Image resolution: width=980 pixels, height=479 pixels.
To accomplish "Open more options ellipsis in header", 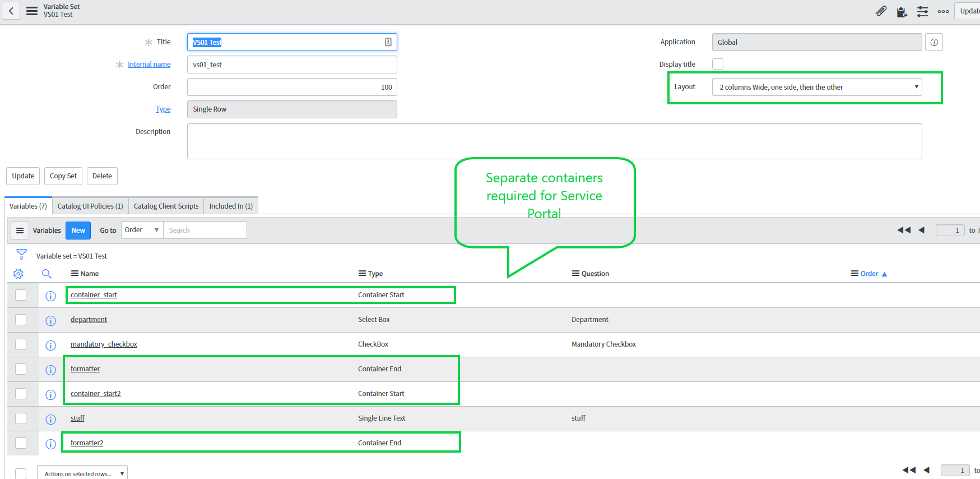I will 944,11.
